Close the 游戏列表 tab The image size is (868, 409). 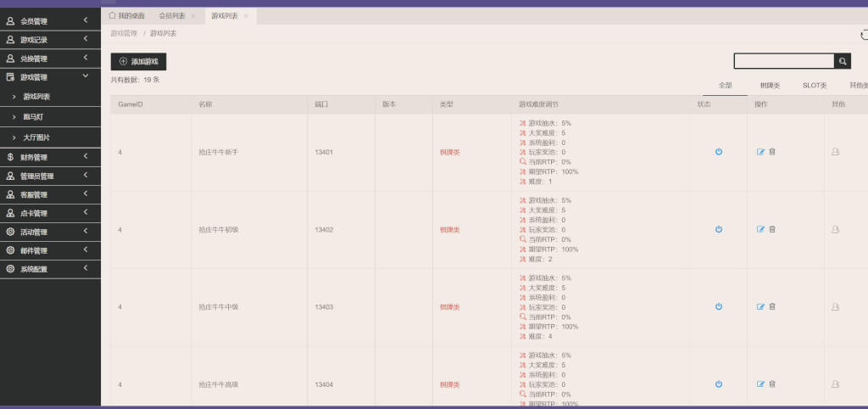pyautogui.click(x=246, y=17)
